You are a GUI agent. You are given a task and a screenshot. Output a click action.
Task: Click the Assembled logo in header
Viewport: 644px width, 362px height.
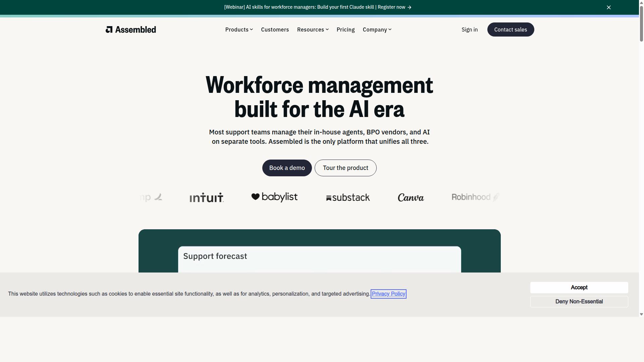[131, 29]
